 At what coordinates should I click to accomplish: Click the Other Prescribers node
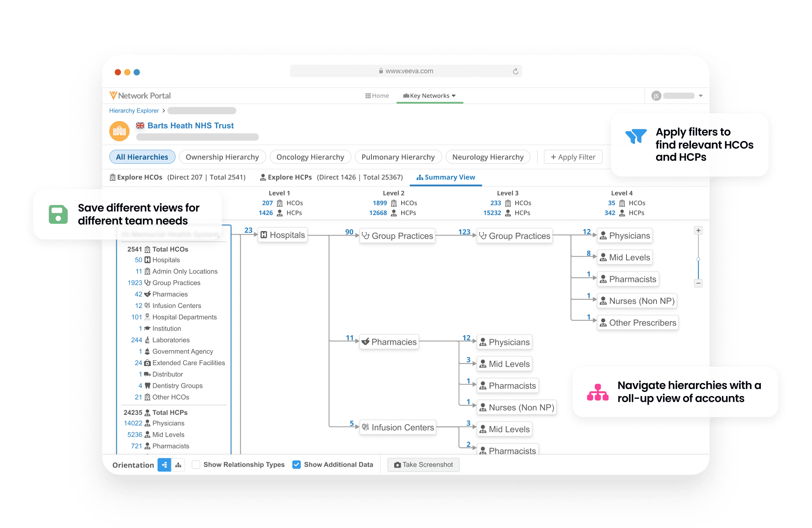coord(638,322)
